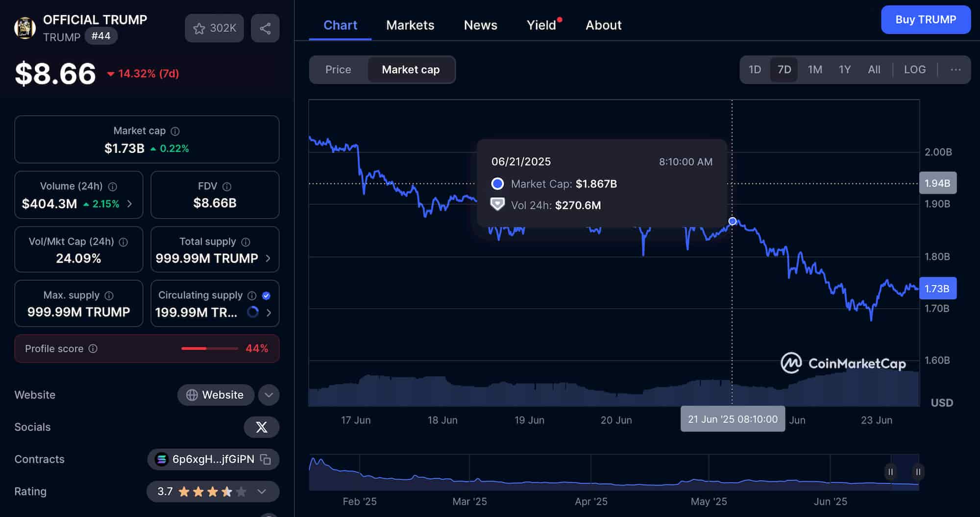Open the X social link
Viewport: 980px width, 517px height.
262,427
